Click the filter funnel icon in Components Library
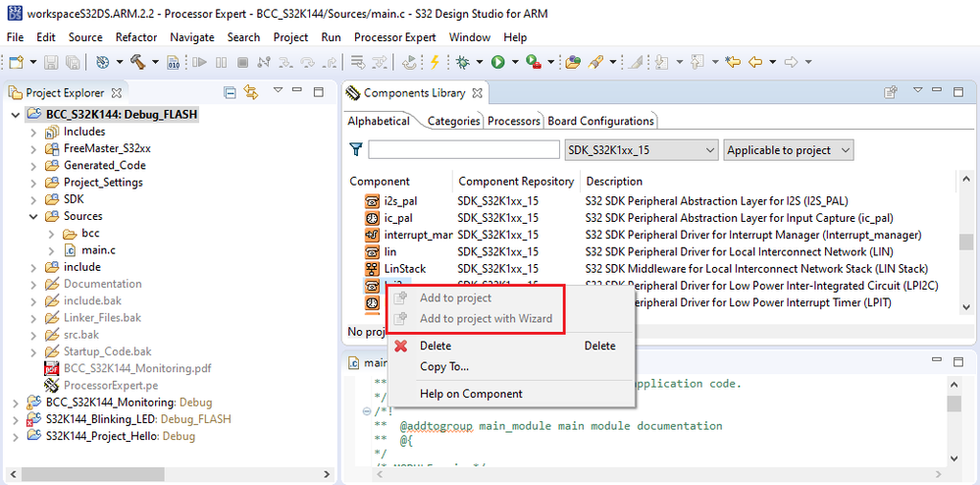Screen dimensions: 980x485 (x=356, y=149)
